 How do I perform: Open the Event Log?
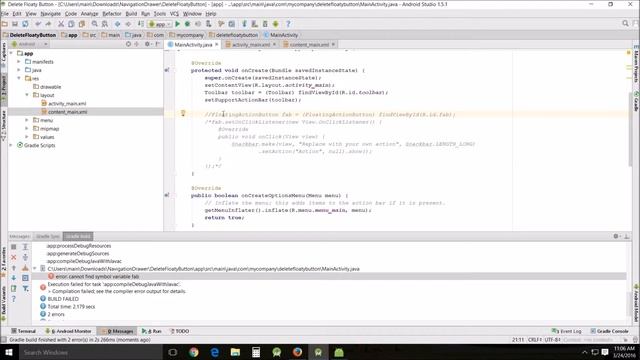[x=567, y=331]
